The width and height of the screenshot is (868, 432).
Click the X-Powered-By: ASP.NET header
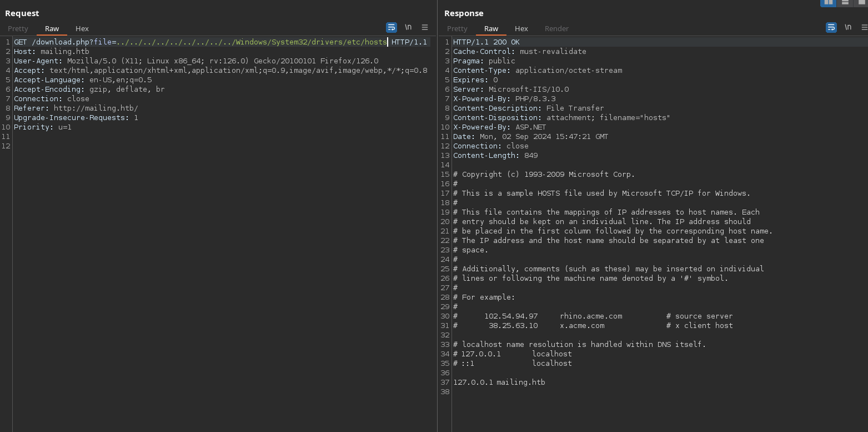(500, 127)
